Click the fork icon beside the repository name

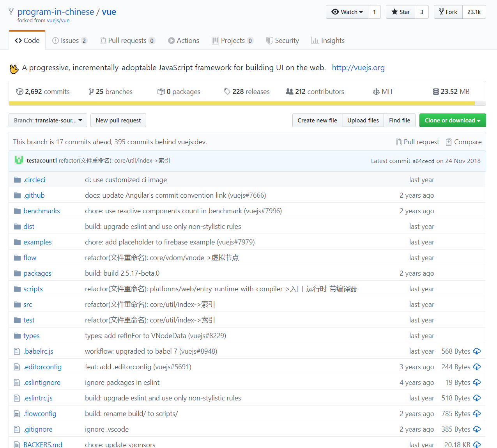11,11
